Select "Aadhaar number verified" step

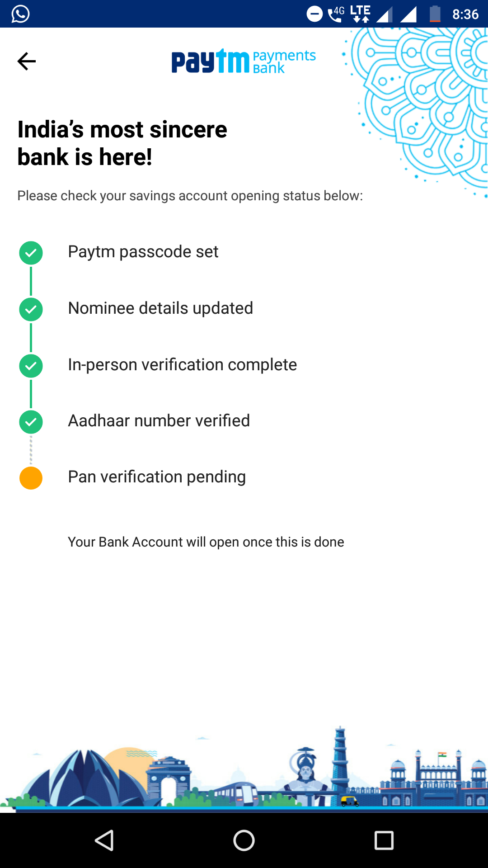tap(159, 421)
